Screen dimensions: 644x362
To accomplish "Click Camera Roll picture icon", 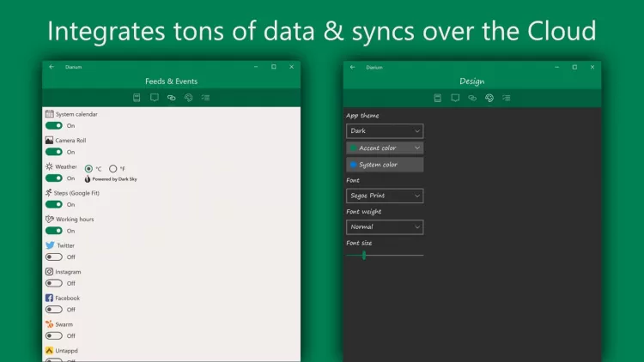I will [49, 140].
